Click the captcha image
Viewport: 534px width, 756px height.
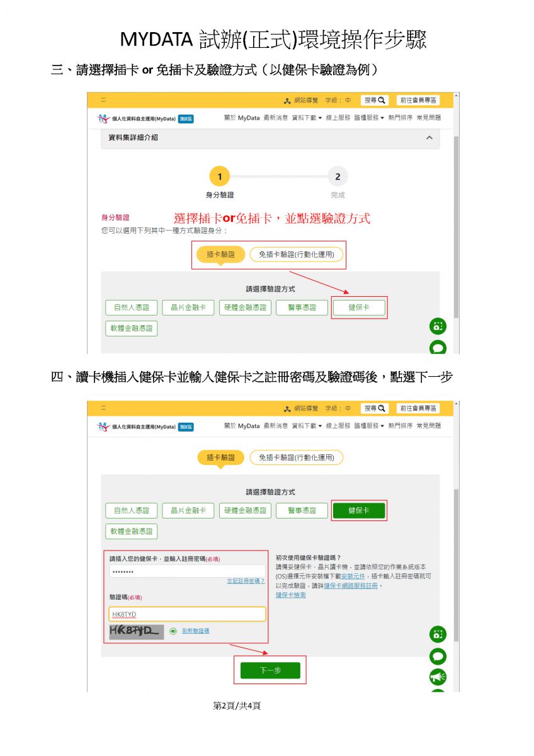[x=136, y=631]
